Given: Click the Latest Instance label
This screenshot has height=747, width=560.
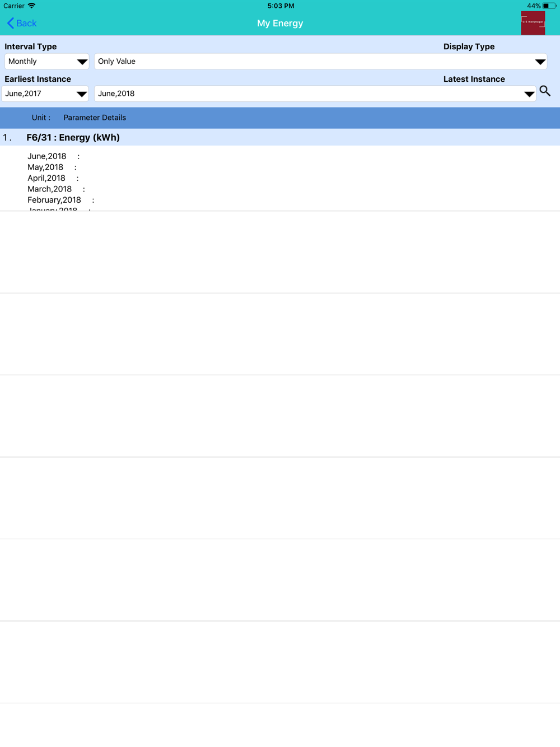Looking at the screenshot, I should point(474,79).
